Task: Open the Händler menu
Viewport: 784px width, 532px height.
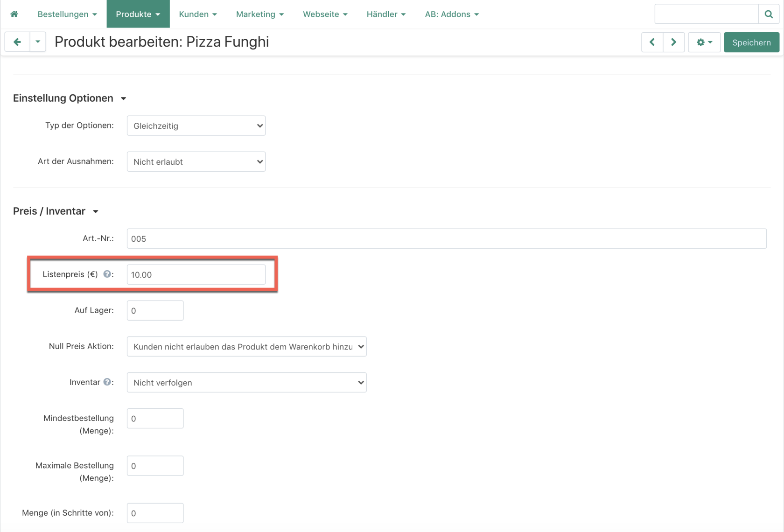Action: (x=386, y=14)
